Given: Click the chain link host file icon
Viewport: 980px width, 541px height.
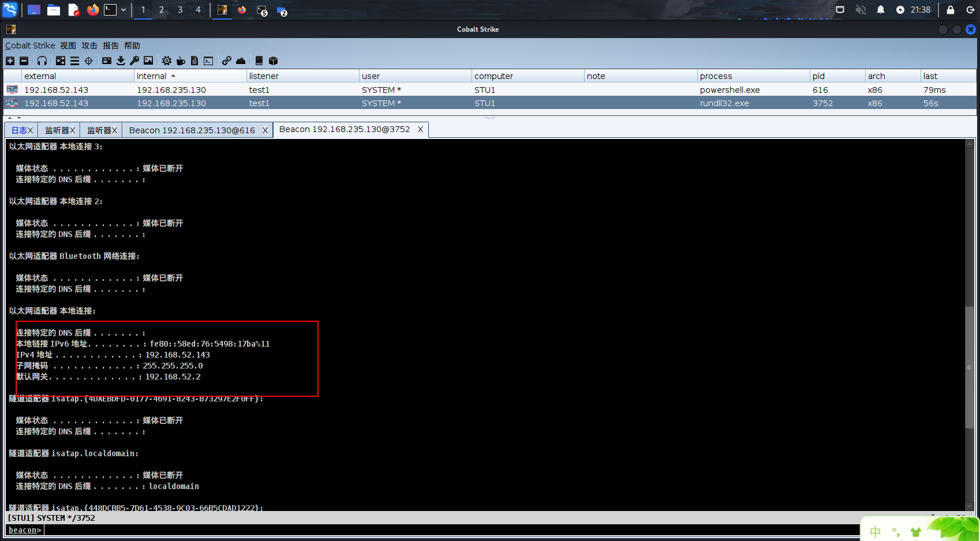Looking at the screenshot, I should (227, 61).
